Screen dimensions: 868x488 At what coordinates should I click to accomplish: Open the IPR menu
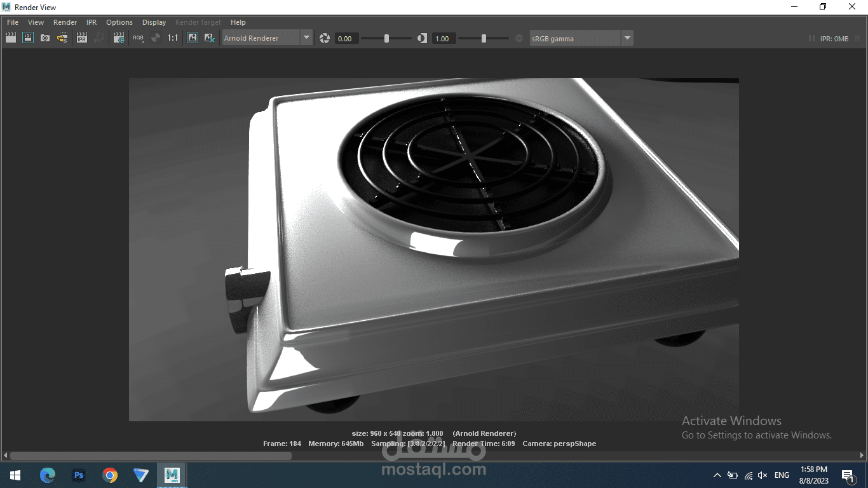pos(92,22)
